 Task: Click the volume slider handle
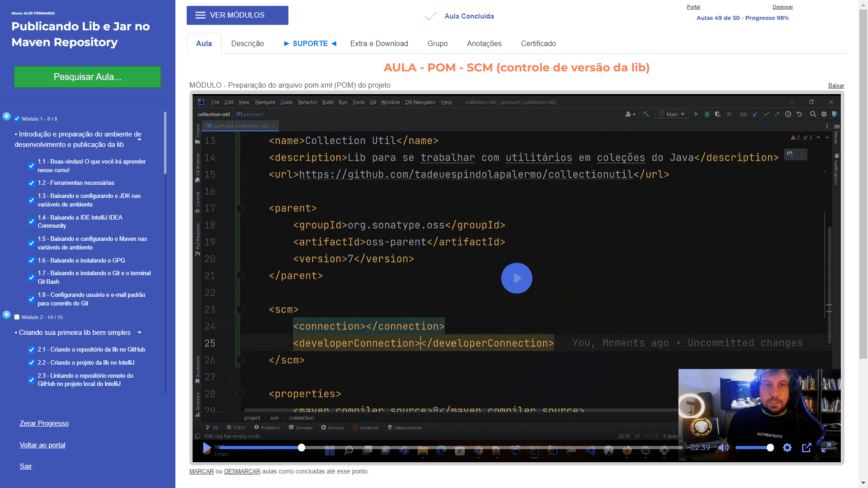click(x=770, y=448)
